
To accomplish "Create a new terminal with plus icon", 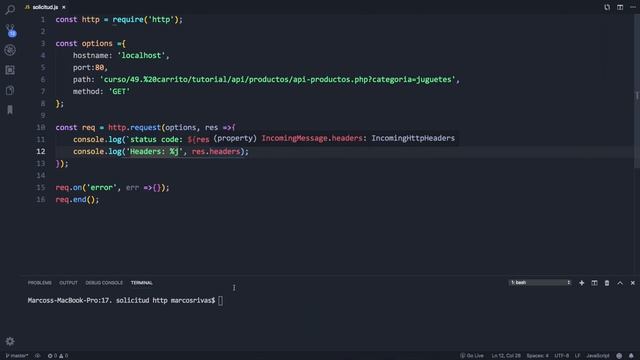I will (x=582, y=283).
